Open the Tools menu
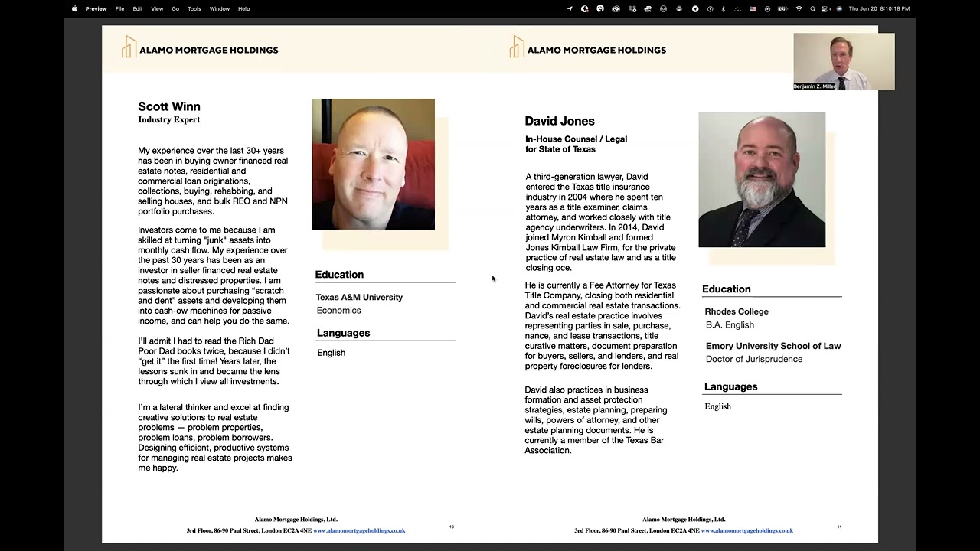The image size is (980, 551). pos(194,8)
